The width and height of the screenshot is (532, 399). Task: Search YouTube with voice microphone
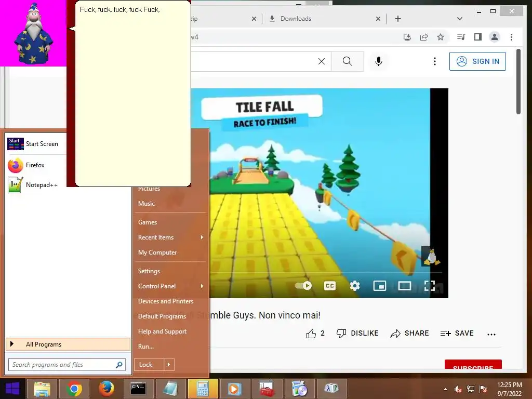tap(379, 61)
